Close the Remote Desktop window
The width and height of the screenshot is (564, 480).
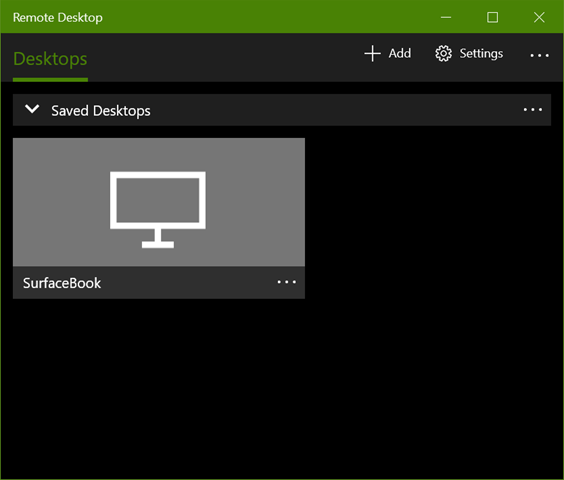click(x=539, y=17)
